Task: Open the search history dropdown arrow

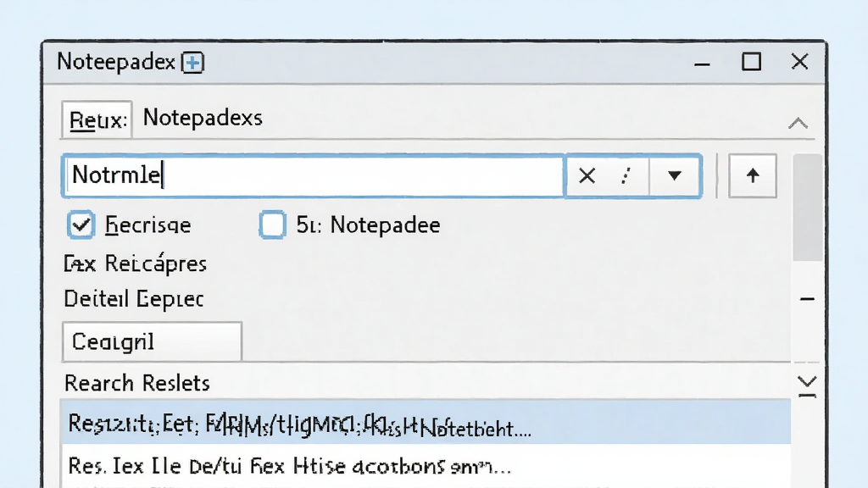Action: [674, 176]
